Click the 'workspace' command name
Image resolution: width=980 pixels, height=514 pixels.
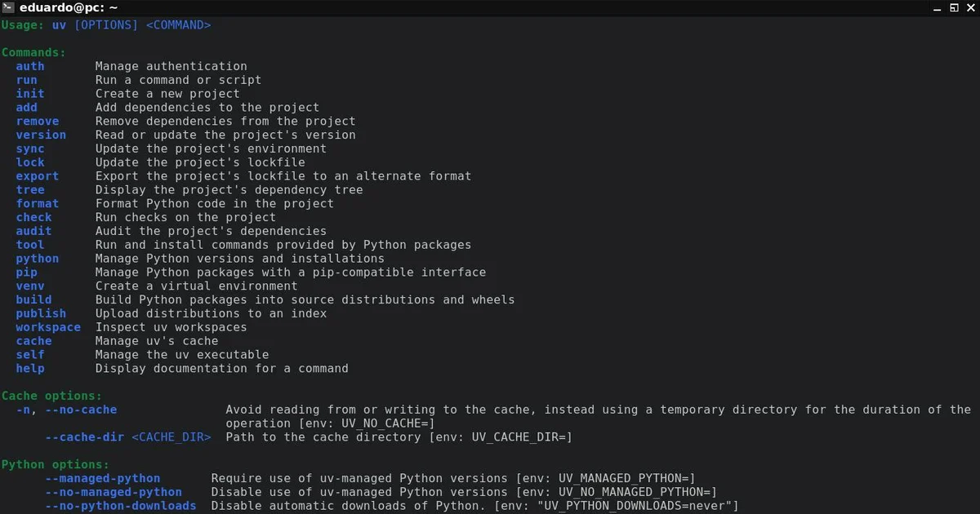[48, 327]
